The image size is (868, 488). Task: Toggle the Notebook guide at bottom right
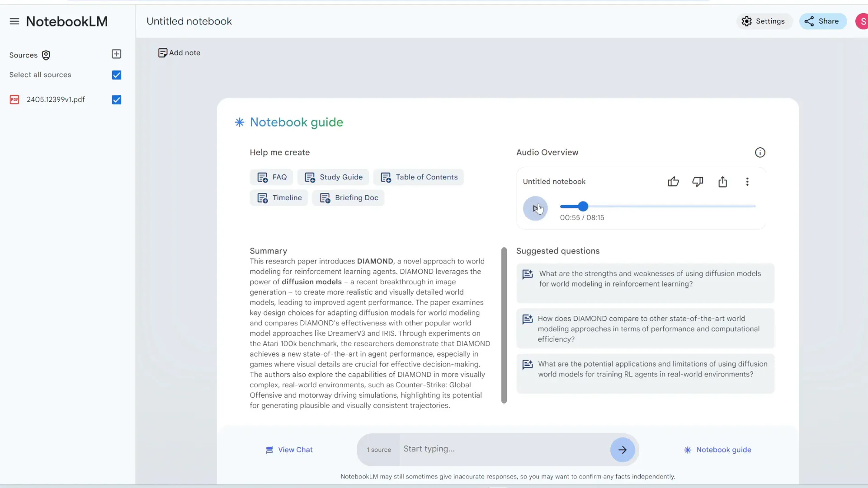click(717, 450)
